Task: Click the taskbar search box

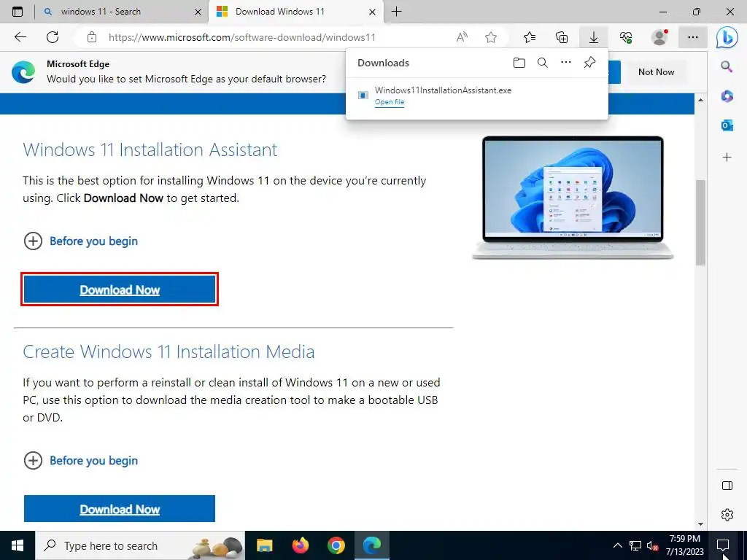Action: click(140, 545)
